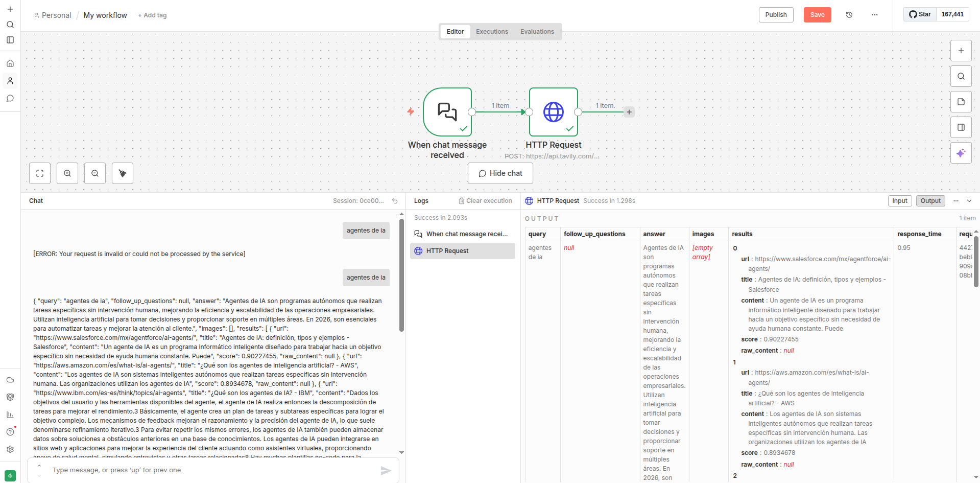This screenshot has height=483, width=980.
Task: Open settings gear in left sidebar
Action: (10, 449)
